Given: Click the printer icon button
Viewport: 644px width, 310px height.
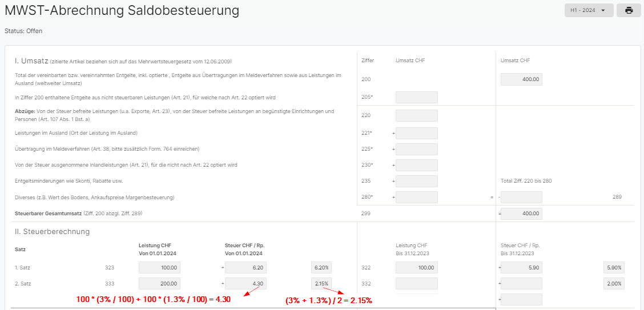Looking at the screenshot, I should pos(629,10).
